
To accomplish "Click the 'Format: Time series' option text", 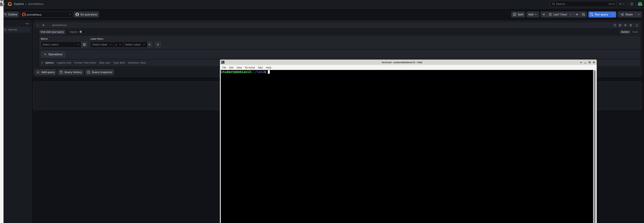I will click(x=85, y=63).
